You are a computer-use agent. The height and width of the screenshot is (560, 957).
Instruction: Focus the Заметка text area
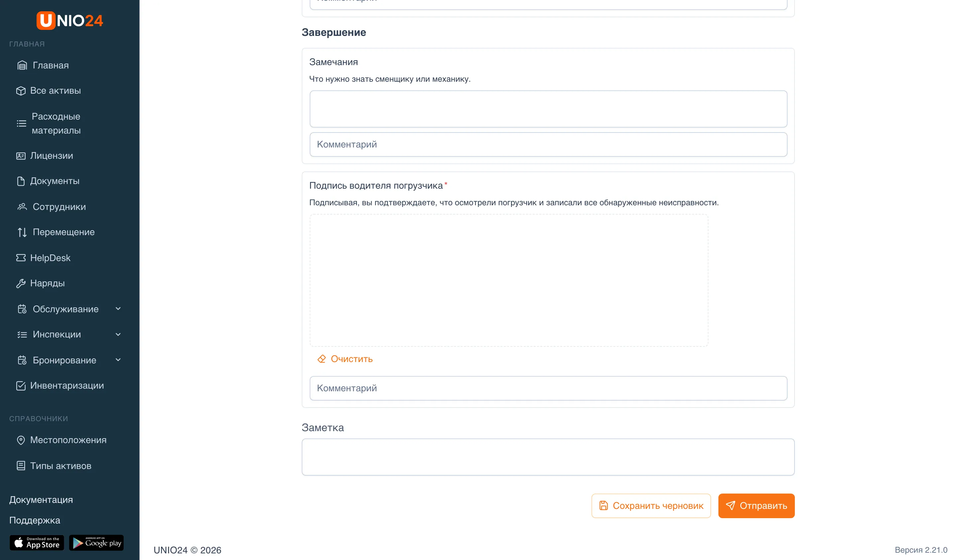[548, 457]
